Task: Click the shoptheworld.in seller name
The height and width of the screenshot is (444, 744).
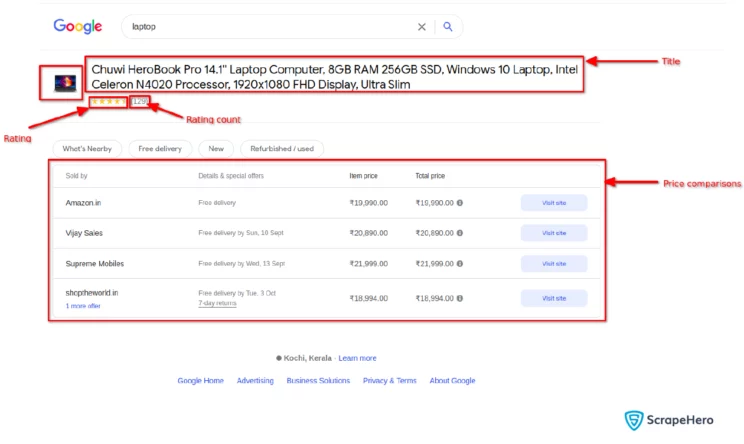Action: [92, 293]
